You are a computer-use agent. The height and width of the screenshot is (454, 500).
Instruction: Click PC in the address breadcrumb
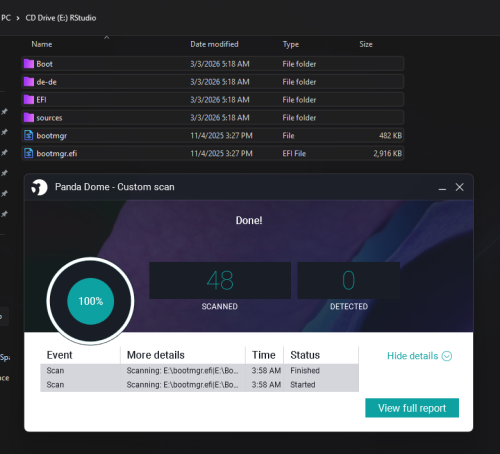click(x=6, y=18)
